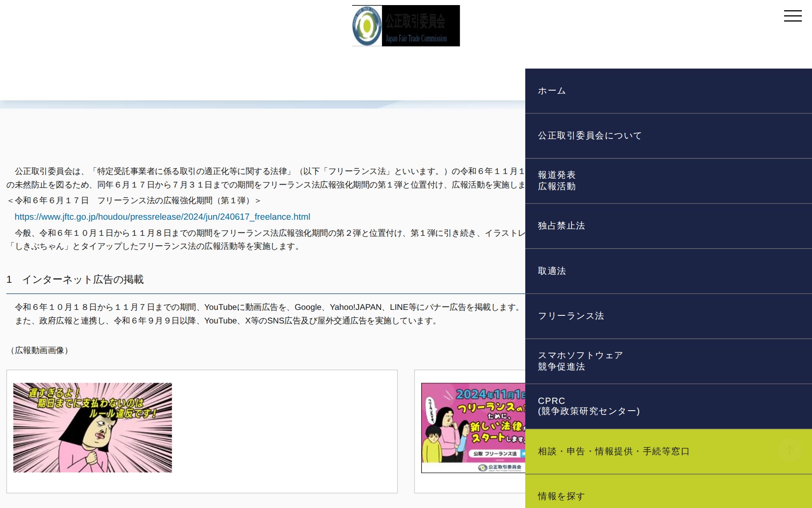
Task: Open CPRC 競争政策研究センター menu item
Action: click(588, 406)
